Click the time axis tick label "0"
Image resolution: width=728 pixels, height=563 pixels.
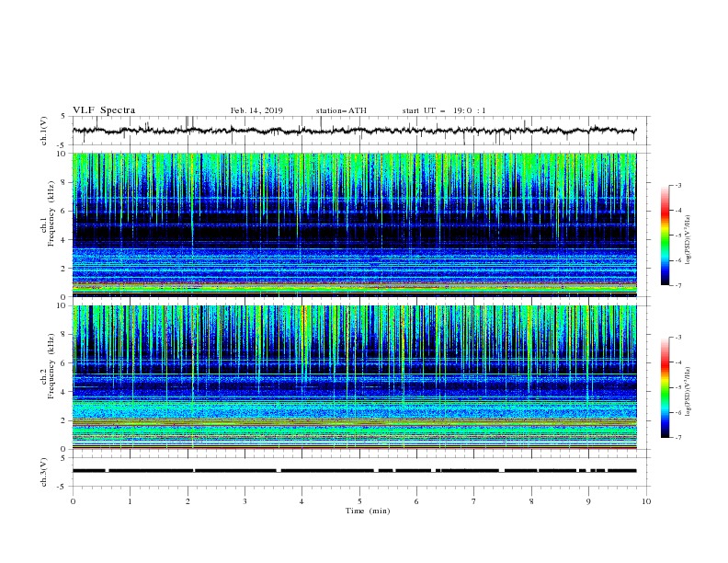(x=73, y=501)
